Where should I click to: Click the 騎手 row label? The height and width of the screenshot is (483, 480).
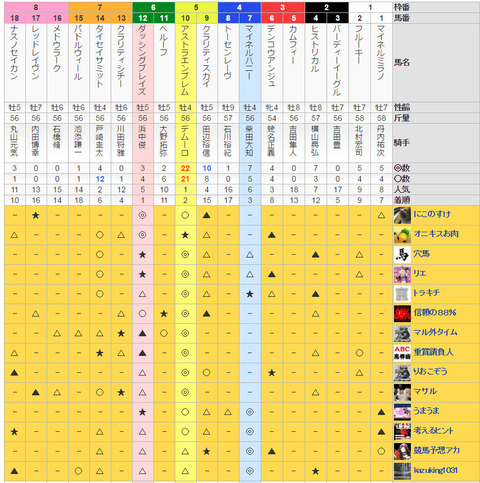pos(401,143)
